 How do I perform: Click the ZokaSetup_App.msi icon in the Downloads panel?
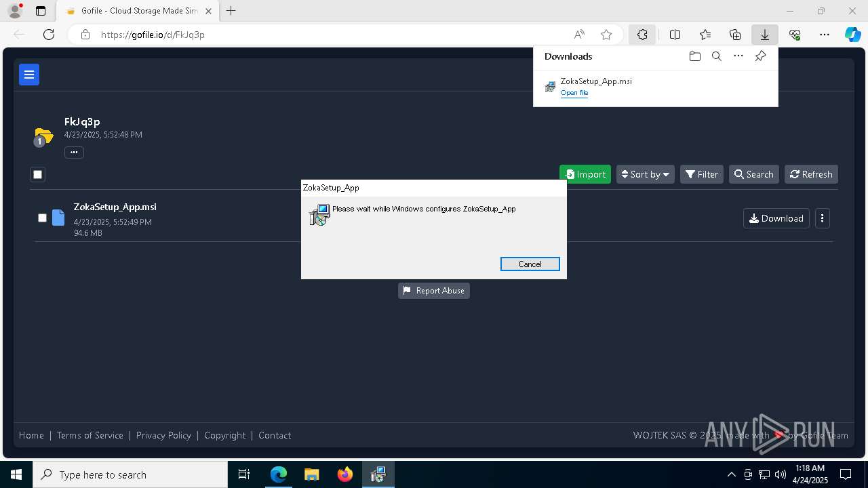point(550,87)
